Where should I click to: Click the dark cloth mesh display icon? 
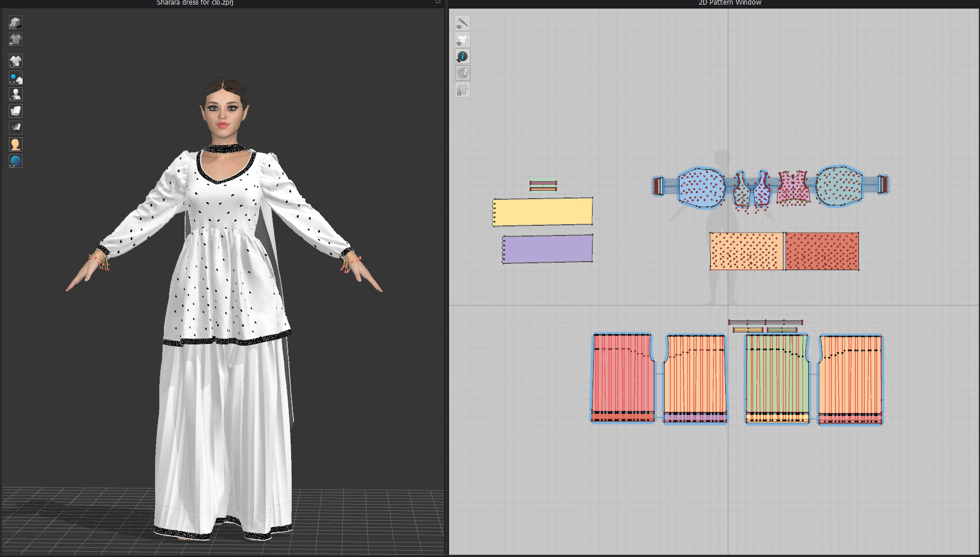pyautogui.click(x=16, y=127)
